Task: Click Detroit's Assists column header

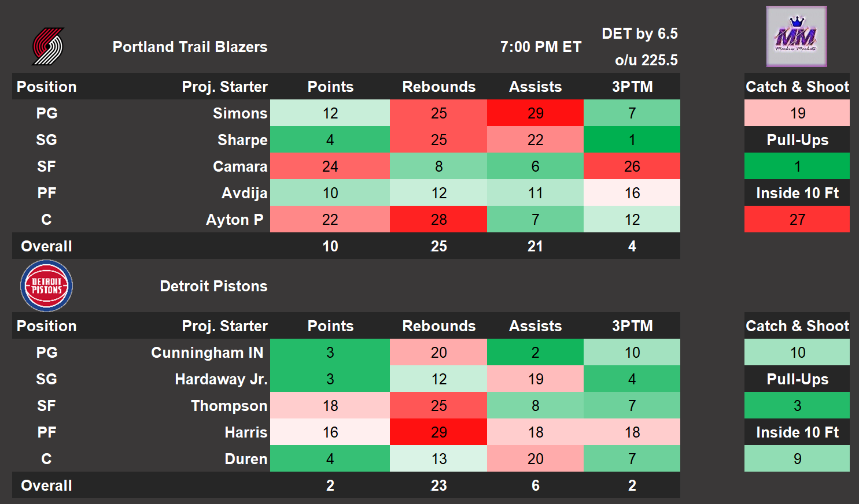Action: [x=535, y=326]
